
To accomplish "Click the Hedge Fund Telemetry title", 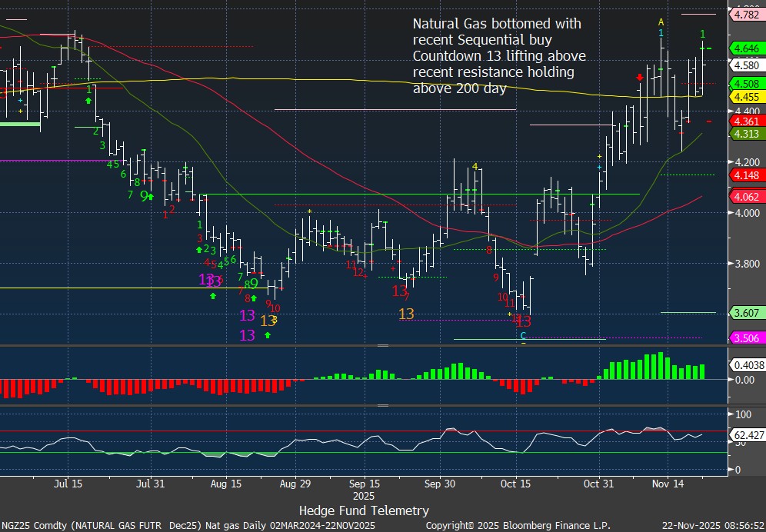I will pyautogui.click(x=363, y=510).
